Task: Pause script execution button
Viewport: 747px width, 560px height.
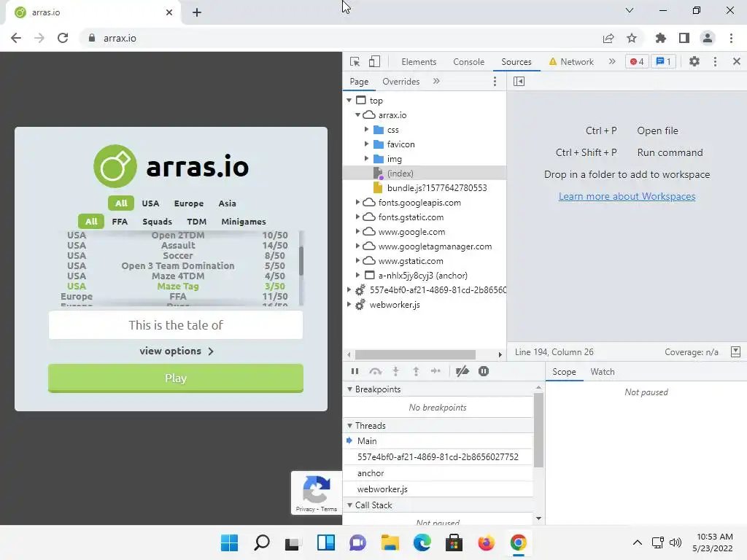Action: (x=355, y=371)
